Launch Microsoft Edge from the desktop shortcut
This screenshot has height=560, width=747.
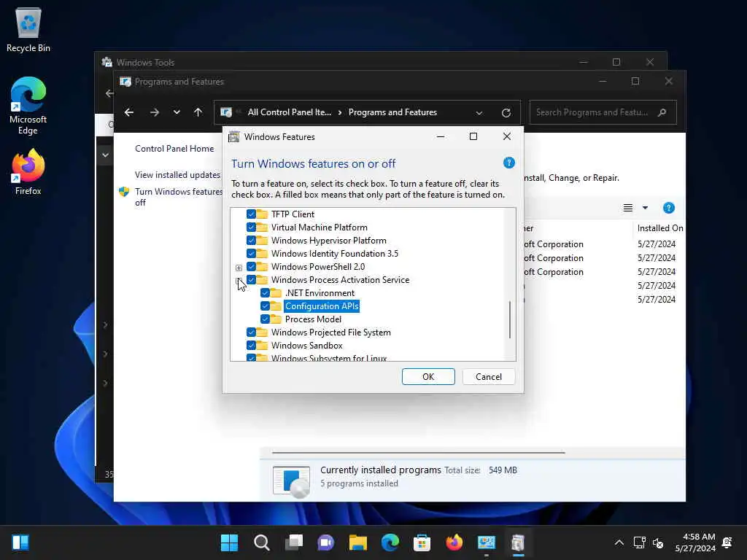28,106
